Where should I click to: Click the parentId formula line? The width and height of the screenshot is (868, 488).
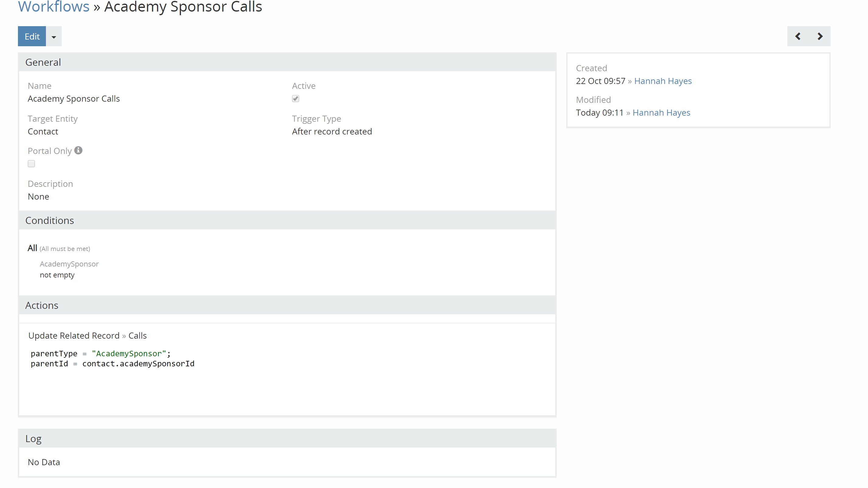(113, 364)
